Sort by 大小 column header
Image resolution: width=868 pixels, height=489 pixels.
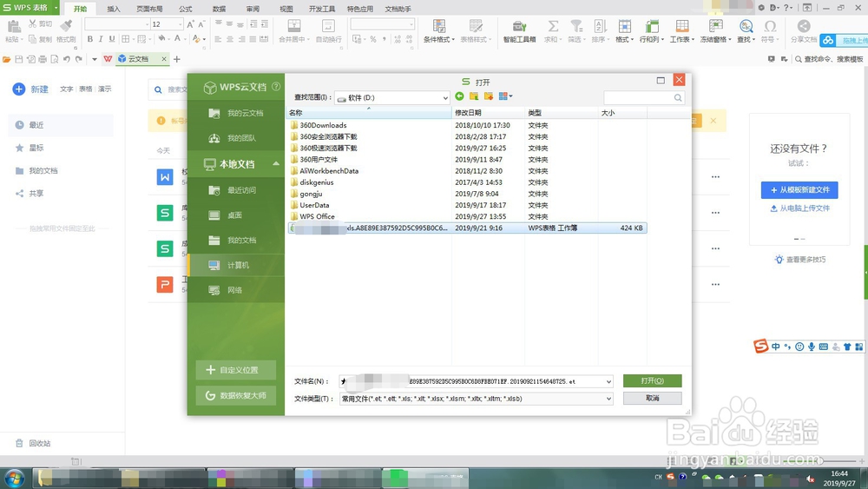[622, 113]
